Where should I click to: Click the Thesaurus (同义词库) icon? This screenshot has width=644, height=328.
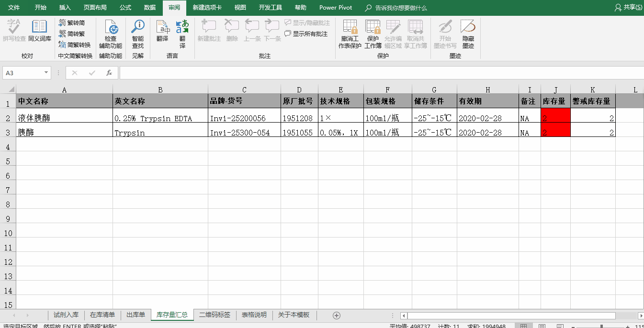[x=39, y=31]
